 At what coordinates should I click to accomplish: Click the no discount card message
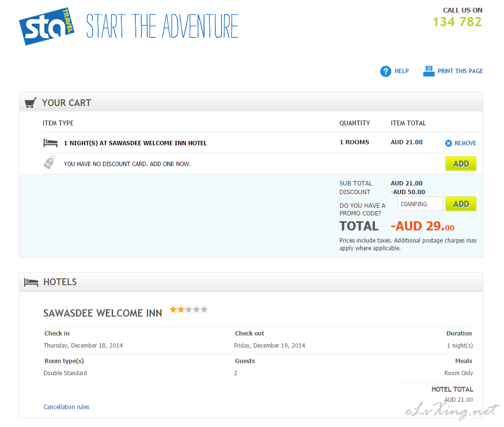(127, 164)
